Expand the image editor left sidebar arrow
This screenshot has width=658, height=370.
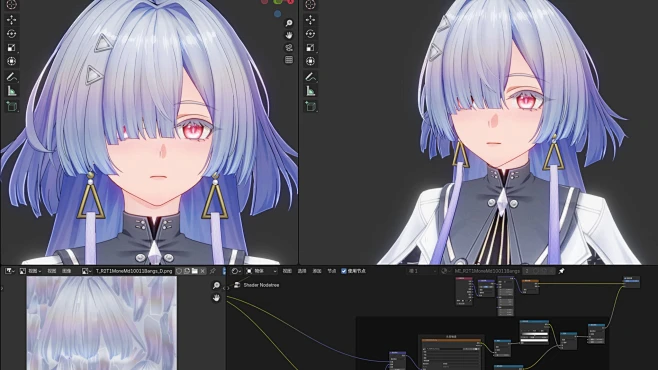[x=2, y=288]
